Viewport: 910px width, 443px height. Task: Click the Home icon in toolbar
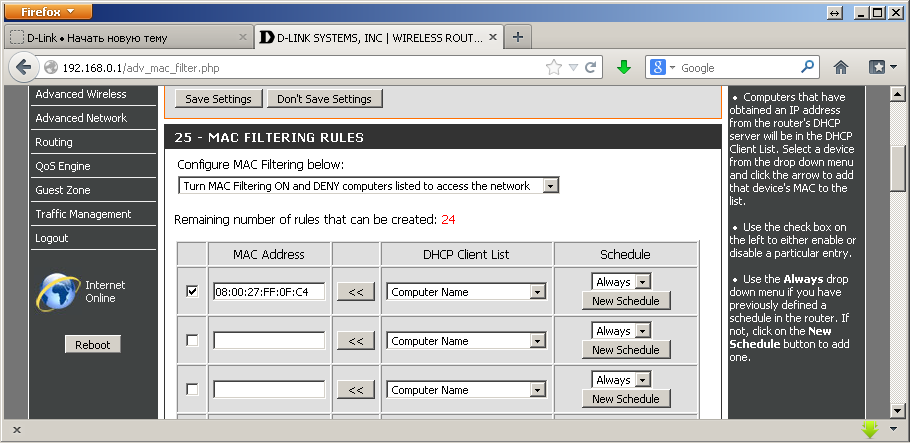(841, 68)
